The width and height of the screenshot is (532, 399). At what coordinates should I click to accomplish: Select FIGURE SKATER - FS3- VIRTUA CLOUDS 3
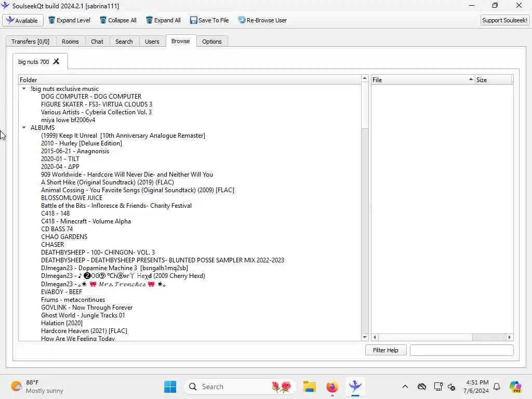click(x=97, y=104)
